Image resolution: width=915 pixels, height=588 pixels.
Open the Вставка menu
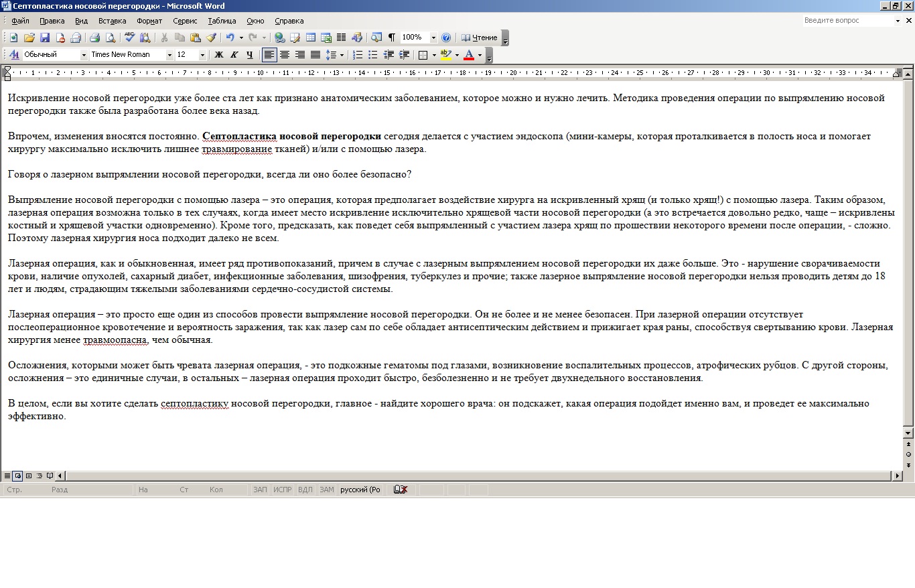(112, 21)
